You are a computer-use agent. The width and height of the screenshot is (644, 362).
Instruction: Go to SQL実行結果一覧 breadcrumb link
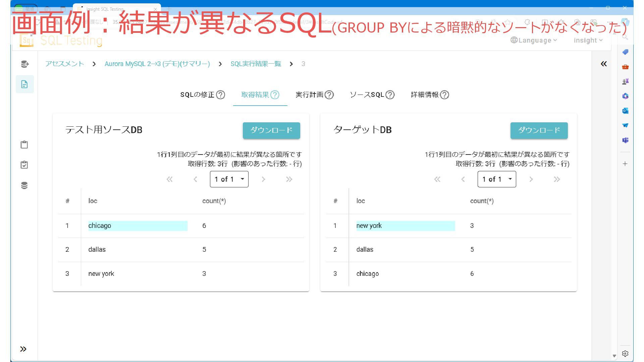tap(256, 64)
